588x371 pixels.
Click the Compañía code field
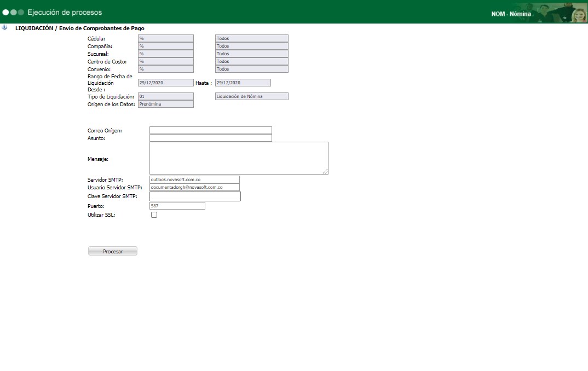pos(166,46)
